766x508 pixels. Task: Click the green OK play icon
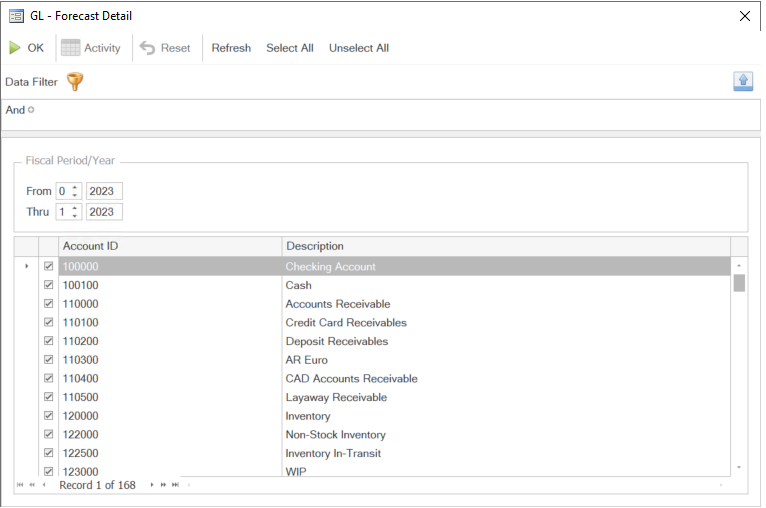pyautogui.click(x=15, y=48)
